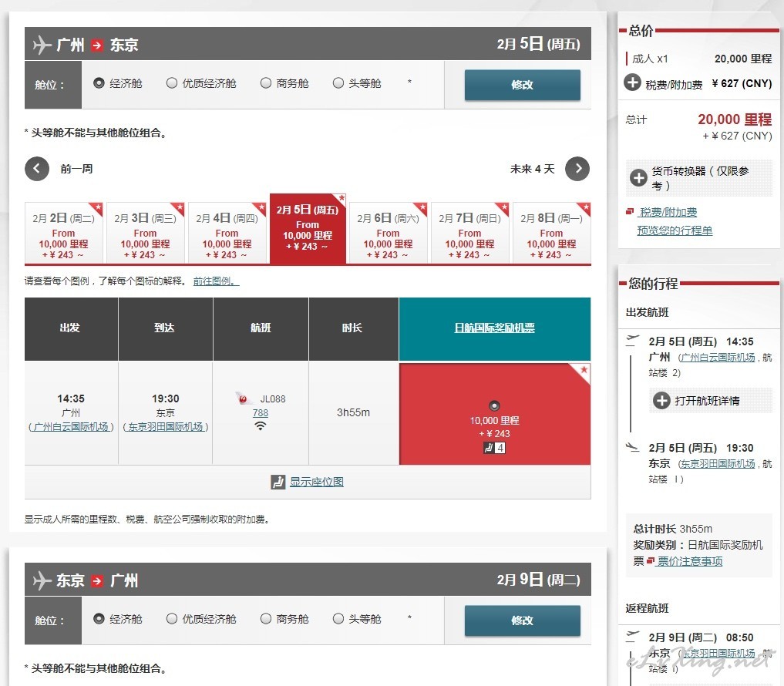
Task: Select 优质经济舱 for the 东京 to 广州 flight
Action: coord(172,619)
